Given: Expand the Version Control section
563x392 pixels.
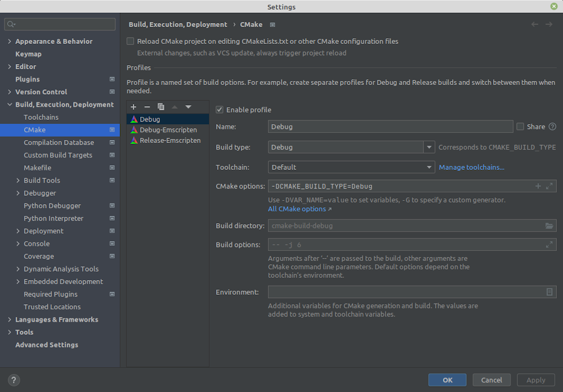Looking at the screenshot, I should click(x=10, y=92).
